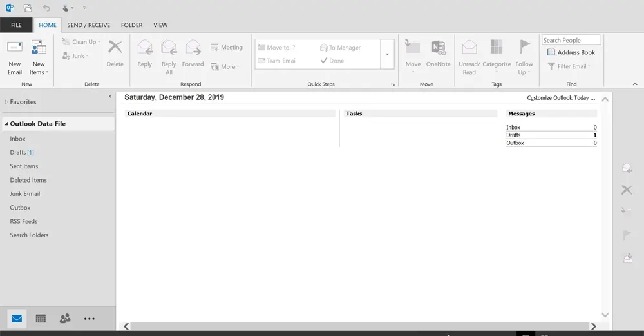Click Customize Outlook Today link

point(561,98)
